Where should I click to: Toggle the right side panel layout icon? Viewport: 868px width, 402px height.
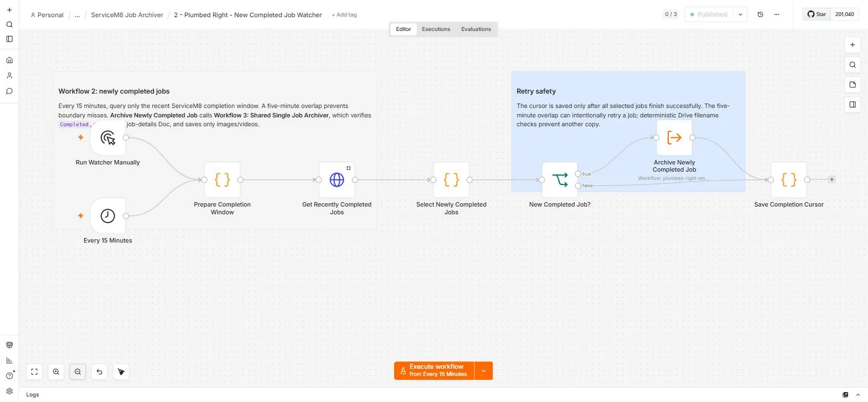[x=852, y=104]
